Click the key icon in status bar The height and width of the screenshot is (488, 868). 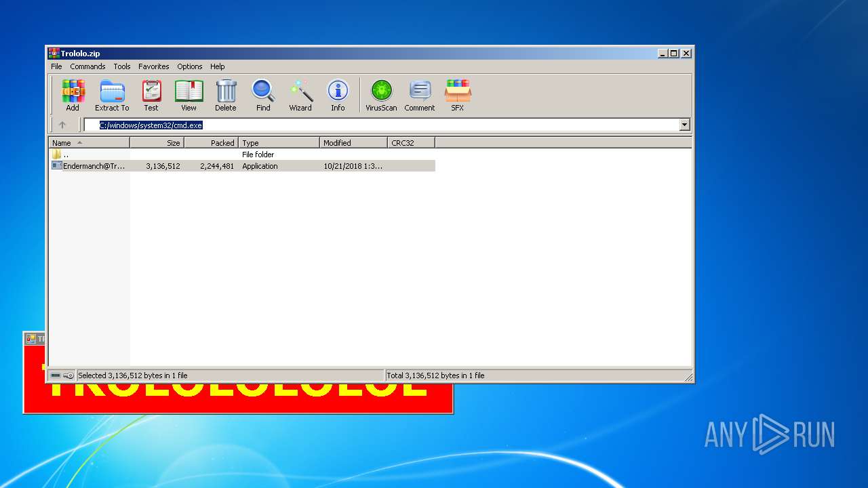pyautogui.click(x=68, y=375)
